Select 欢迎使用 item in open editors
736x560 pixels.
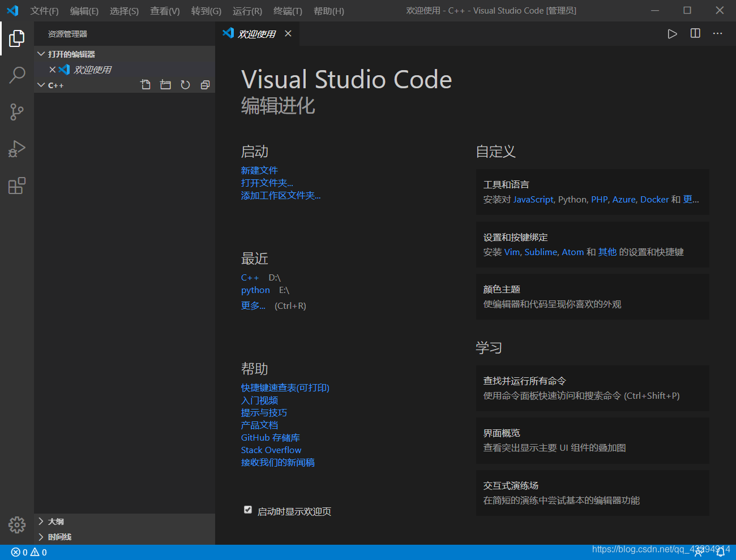click(125, 70)
